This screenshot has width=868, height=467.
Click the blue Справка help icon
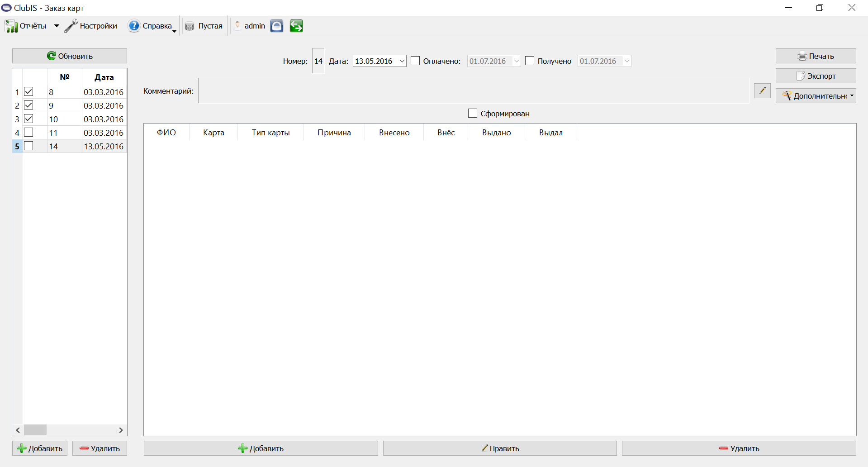(134, 26)
